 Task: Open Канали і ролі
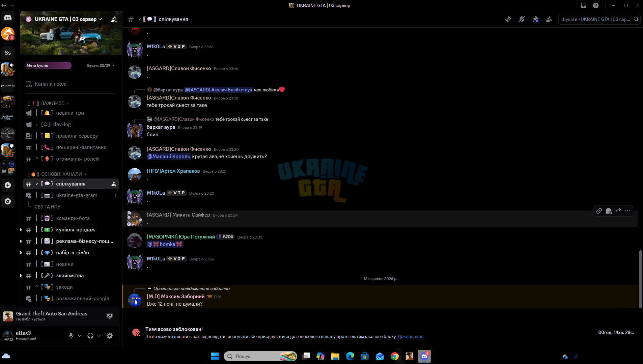click(71, 84)
